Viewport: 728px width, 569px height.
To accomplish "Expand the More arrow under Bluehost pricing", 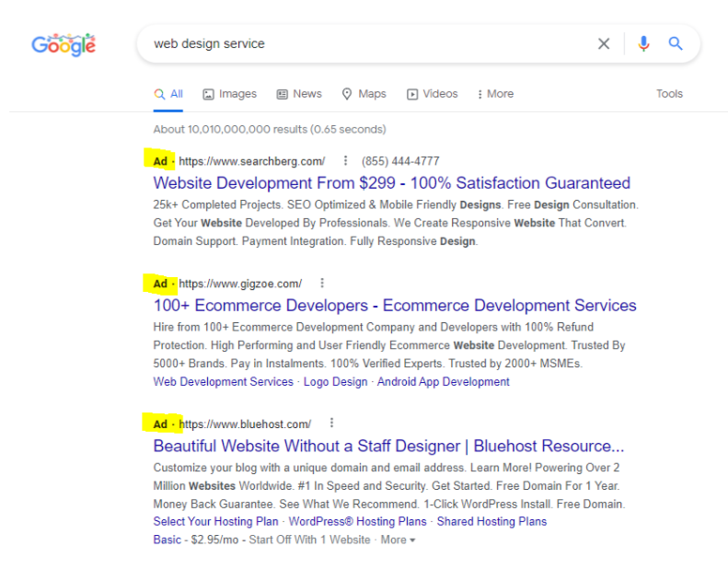I will coord(398,540).
